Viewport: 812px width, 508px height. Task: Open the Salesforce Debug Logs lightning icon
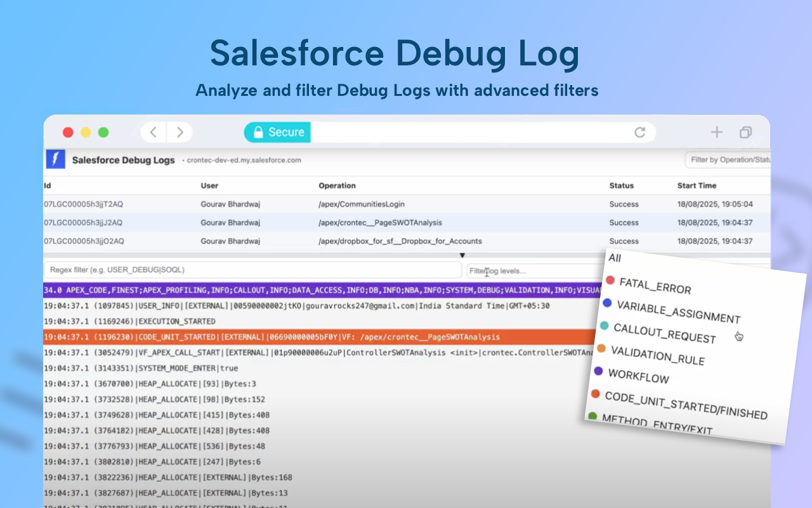point(55,159)
